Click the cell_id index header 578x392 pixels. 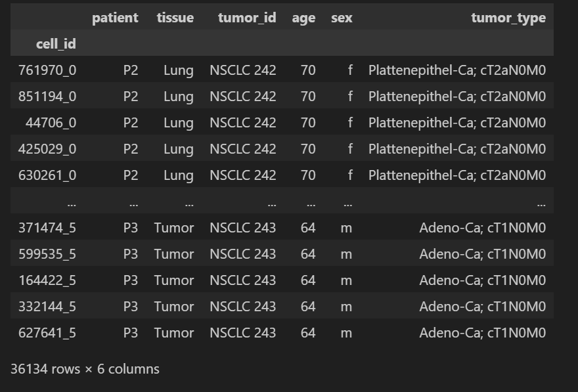[55, 44]
